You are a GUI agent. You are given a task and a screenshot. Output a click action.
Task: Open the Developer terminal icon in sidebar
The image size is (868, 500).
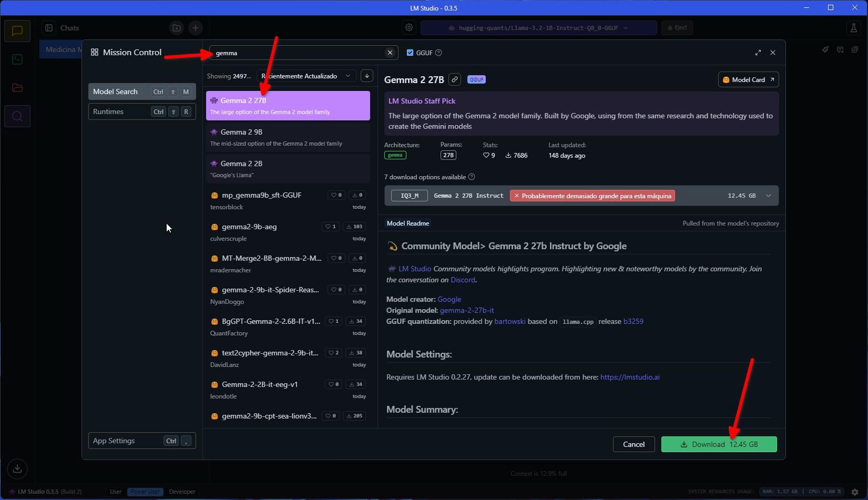coord(17,59)
